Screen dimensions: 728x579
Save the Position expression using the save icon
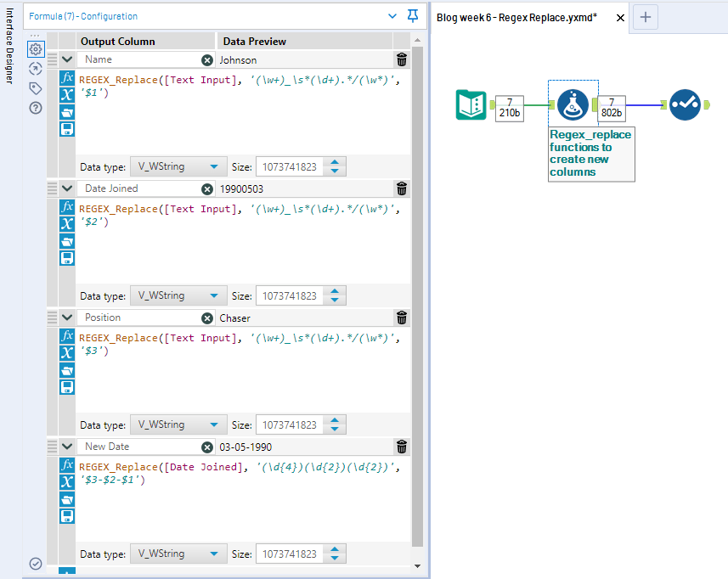click(x=67, y=387)
